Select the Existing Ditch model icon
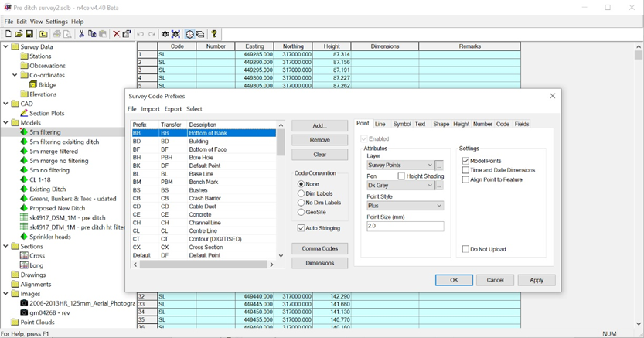This screenshot has width=644, height=338. coord(24,189)
